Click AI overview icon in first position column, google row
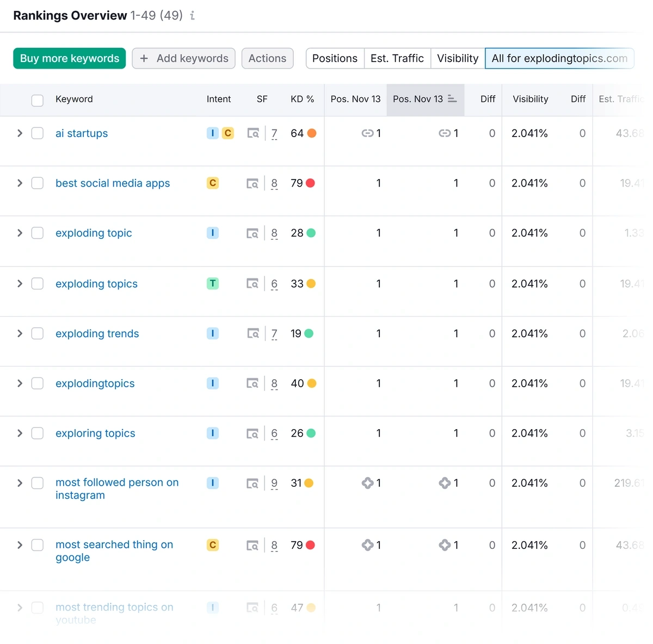This screenshot has height=644, width=653. [368, 545]
